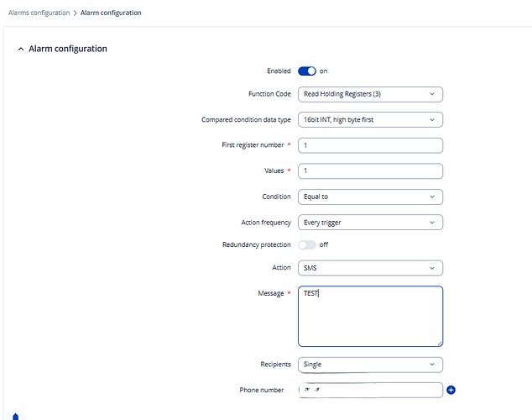Click the Alarm configuration section heading
Image resolution: width=532 pixels, height=420 pixels.
click(x=68, y=49)
